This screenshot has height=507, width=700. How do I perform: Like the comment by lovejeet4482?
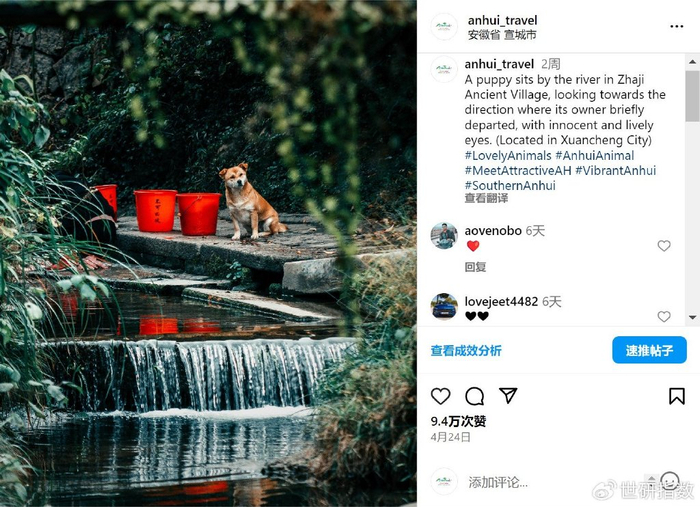coord(664,316)
